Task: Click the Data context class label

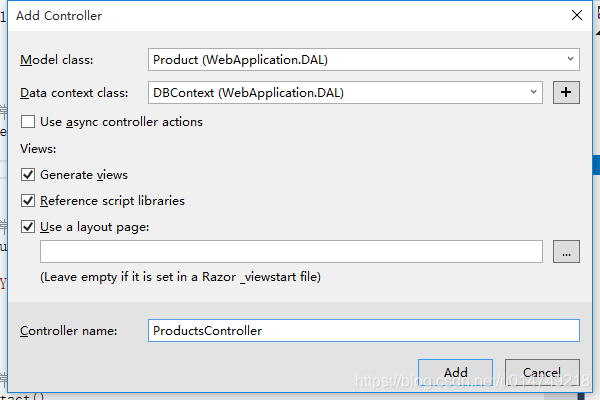Action: pos(74,93)
